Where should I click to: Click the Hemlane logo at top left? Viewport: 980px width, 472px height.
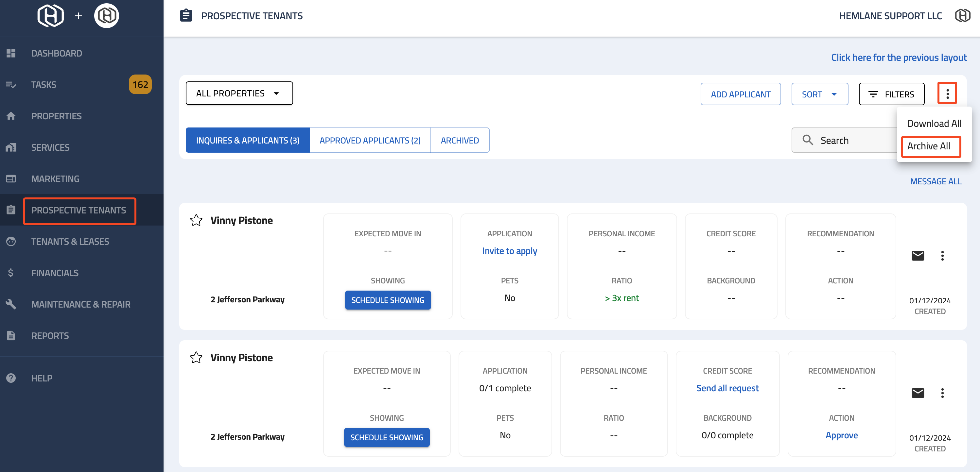[51, 16]
